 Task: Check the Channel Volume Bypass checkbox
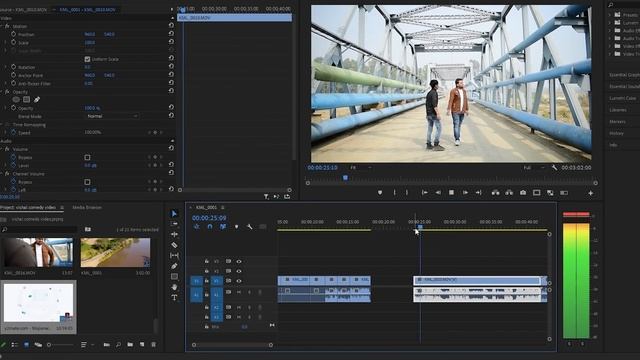[87, 182]
